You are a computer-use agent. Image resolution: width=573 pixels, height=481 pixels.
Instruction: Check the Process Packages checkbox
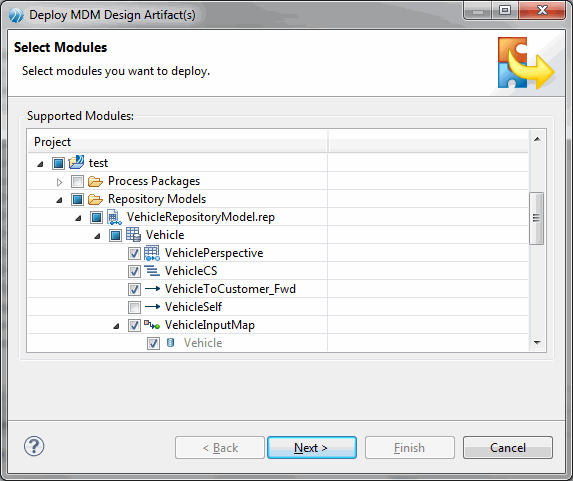click(77, 181)
